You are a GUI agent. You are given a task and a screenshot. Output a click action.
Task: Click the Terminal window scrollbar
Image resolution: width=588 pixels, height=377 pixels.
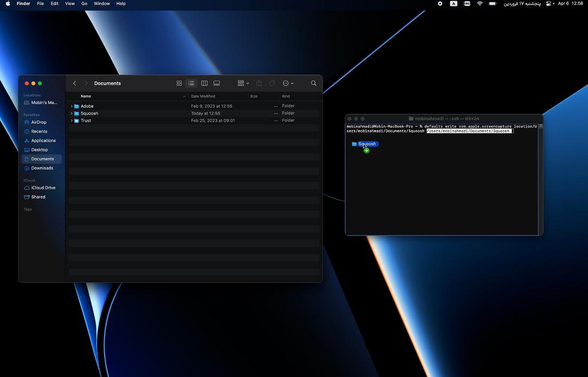pos(541,179)
